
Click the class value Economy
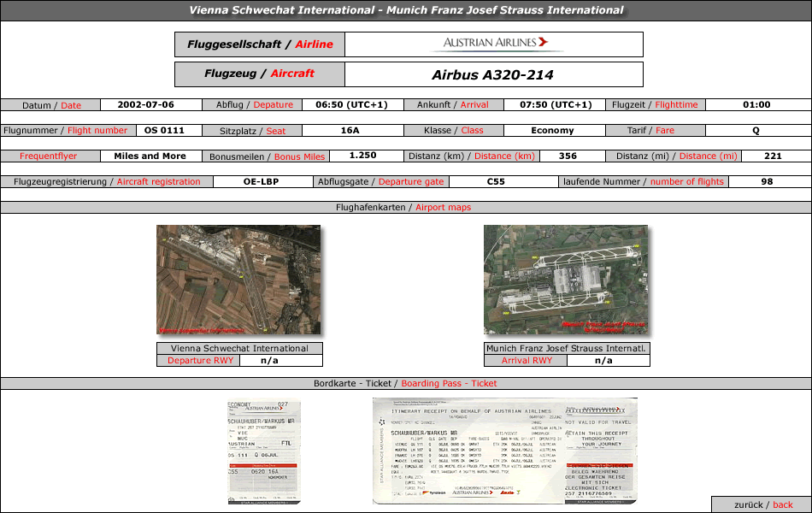(552, 130)
